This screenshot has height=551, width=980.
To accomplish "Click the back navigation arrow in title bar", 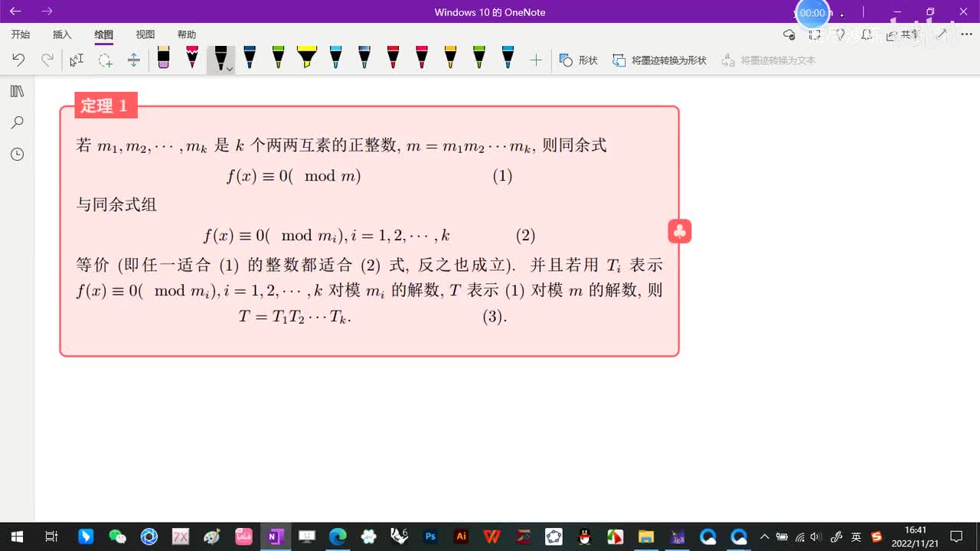I will coord(15,11).
